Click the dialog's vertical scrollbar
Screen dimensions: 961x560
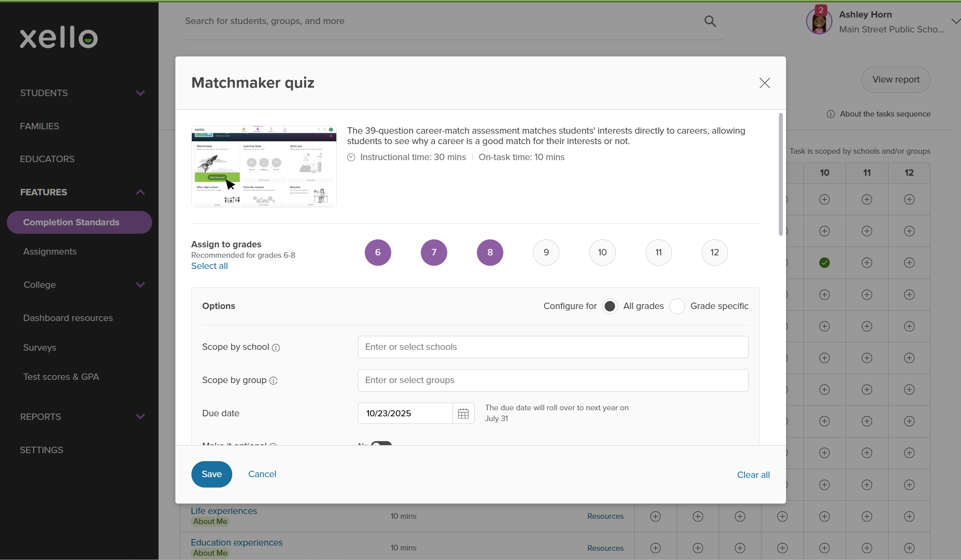coord(780,175)
